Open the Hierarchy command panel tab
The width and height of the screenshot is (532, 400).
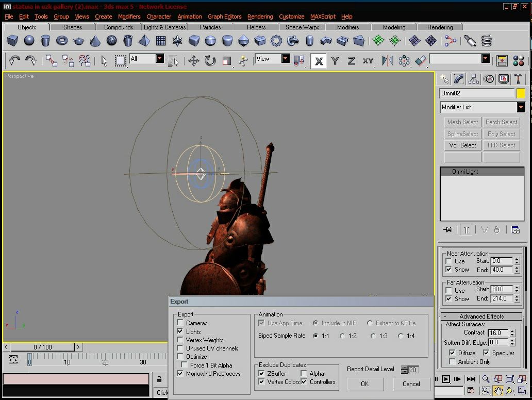[474, 79]
